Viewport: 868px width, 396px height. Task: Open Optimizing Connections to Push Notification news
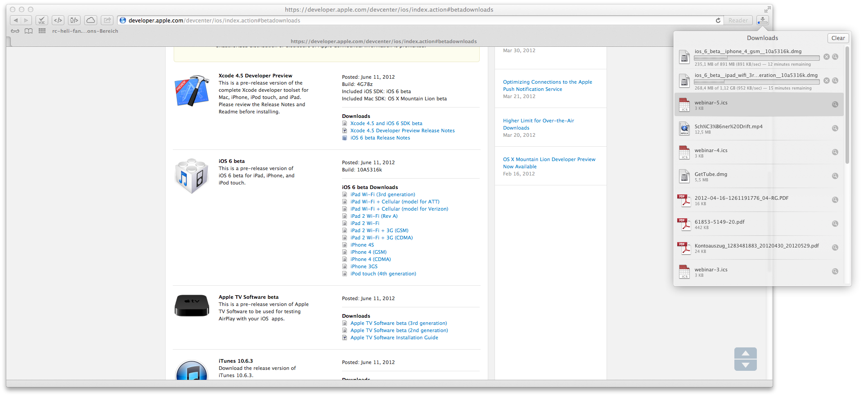click(548, 85)
